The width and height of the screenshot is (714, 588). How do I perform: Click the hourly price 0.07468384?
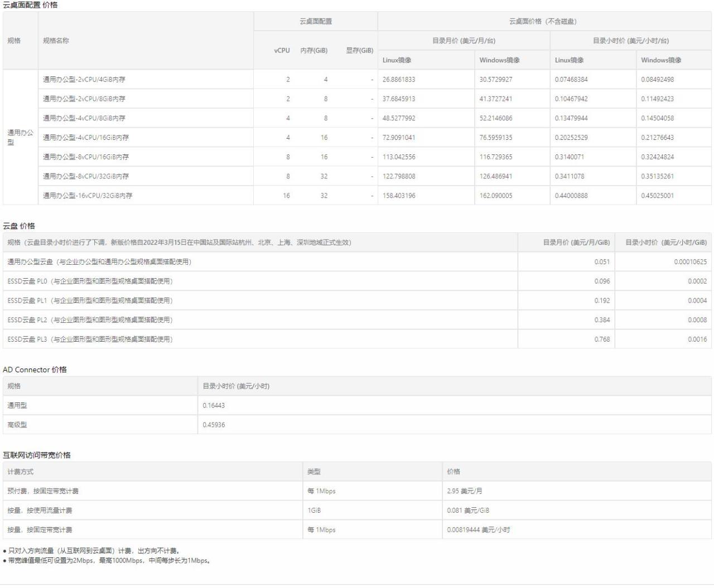[x=571, y=80]
